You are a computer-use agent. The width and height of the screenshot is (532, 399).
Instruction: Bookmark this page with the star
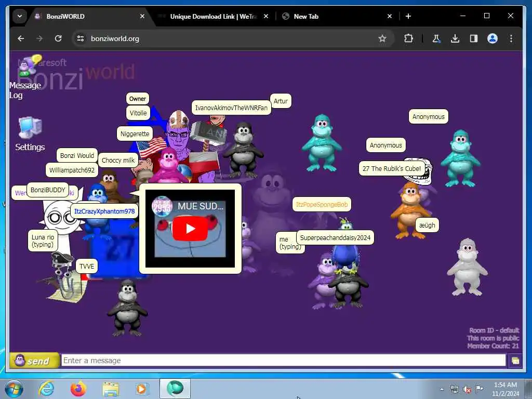coord(382,38)
